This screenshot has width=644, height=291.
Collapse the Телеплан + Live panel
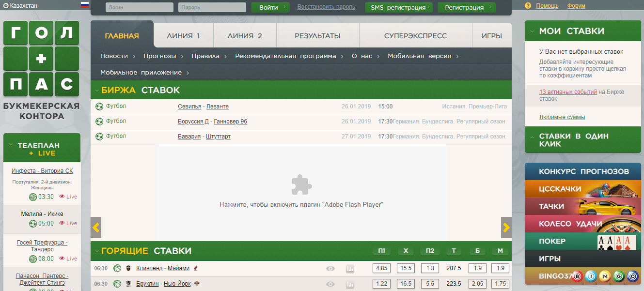[11, 145]
